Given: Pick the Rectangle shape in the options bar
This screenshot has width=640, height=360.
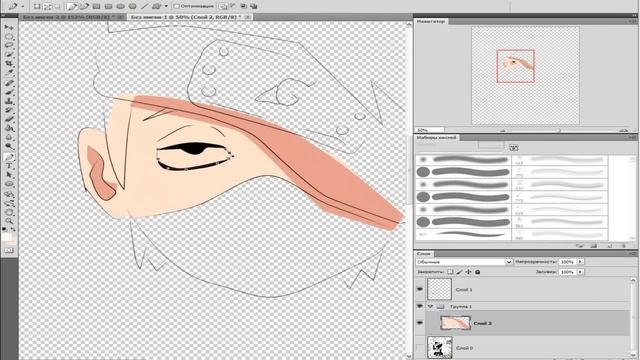Looking at the screenshot, I should [x=97, y=6].
